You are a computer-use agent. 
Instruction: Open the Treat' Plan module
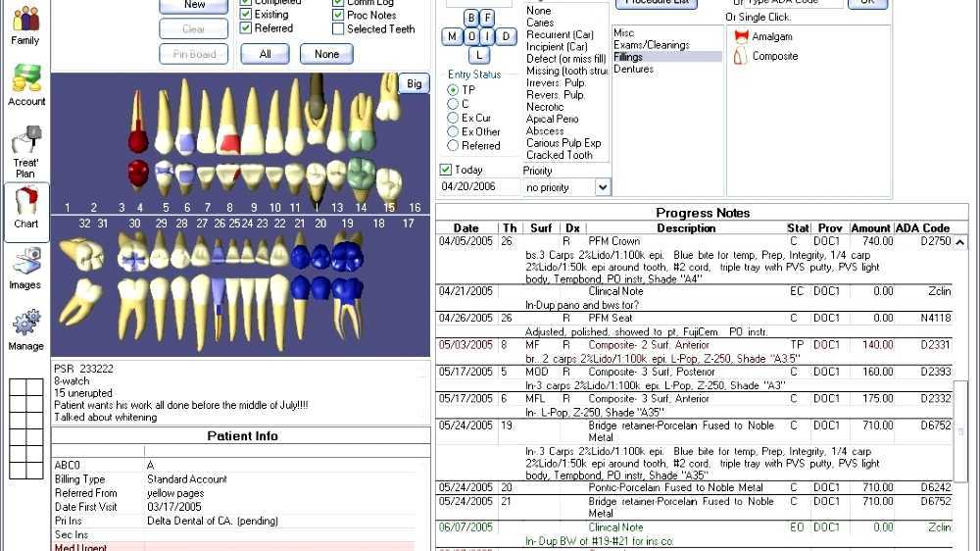[25, 152]
